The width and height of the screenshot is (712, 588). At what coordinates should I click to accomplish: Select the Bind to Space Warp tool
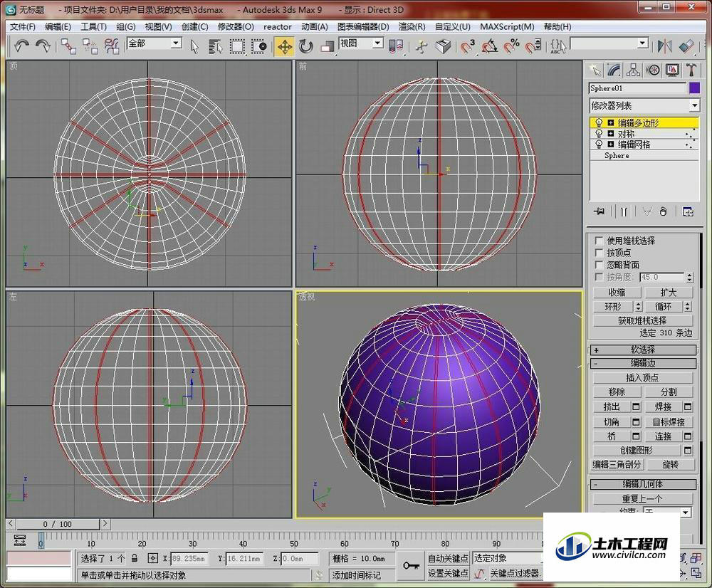tap(112, 46)
